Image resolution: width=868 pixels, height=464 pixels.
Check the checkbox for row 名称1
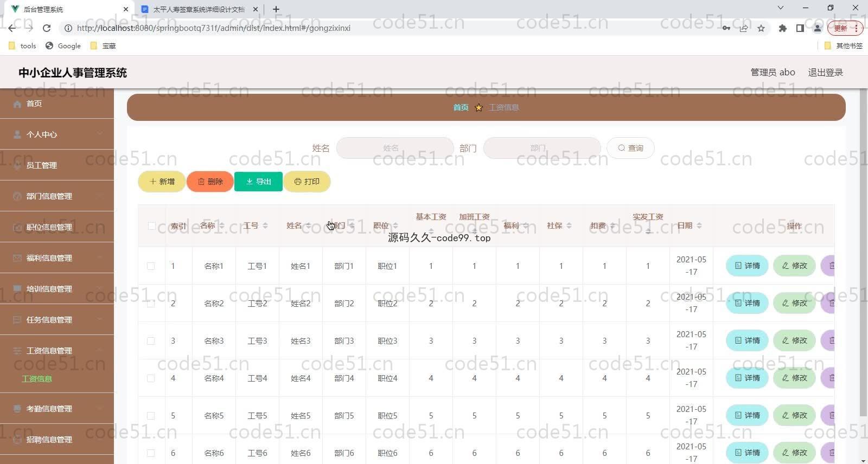click(151, 266)
